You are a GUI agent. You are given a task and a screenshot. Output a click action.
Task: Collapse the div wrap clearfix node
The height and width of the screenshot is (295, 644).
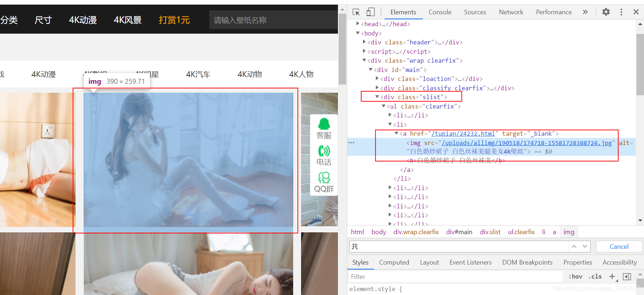point(364,60)
